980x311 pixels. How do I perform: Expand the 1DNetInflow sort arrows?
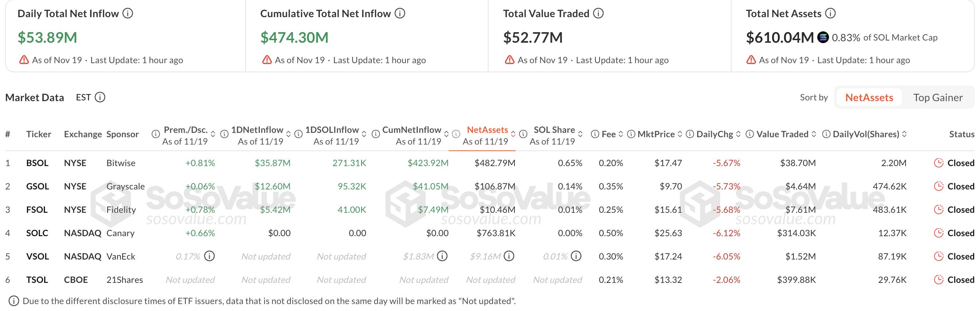[289, 134]
